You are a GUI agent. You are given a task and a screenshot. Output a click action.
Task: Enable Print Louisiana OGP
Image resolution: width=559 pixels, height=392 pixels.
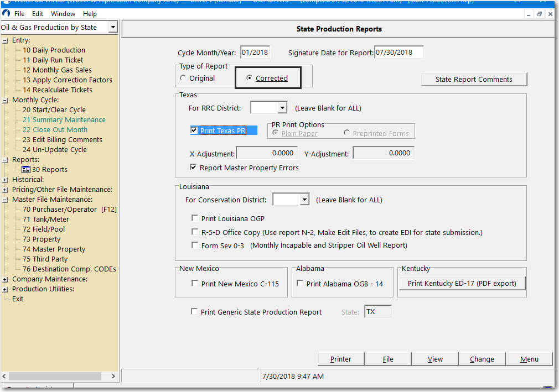click(x=195, y=218)
